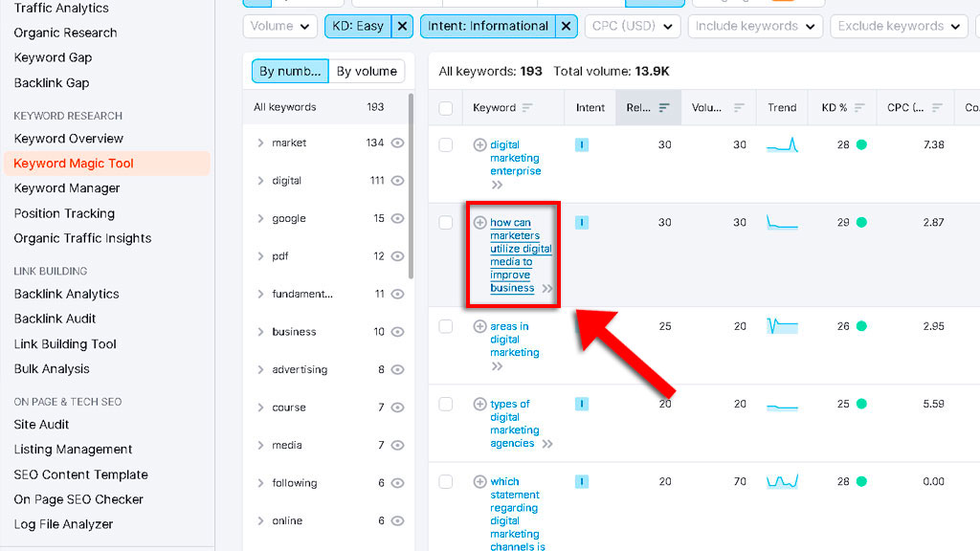Open SERP arrows under 'digital marketing enterprise'
This screenshot has width=980, height=551.
(497, 185)
